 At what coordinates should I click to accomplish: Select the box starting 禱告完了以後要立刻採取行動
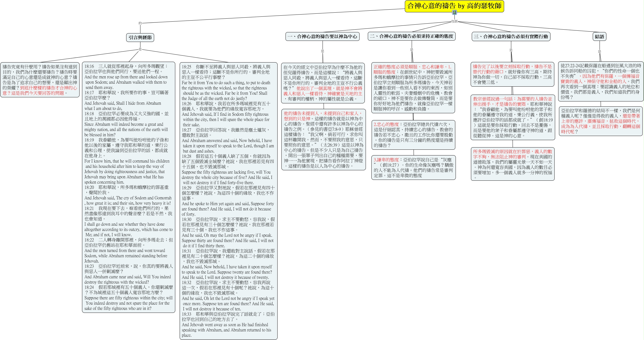point(512,74)
